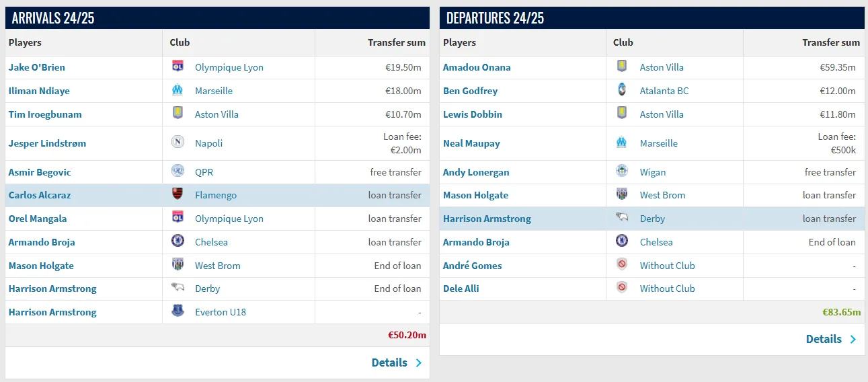
Task: Open Amadou Onana player page
Action: (x=477, y=67)
